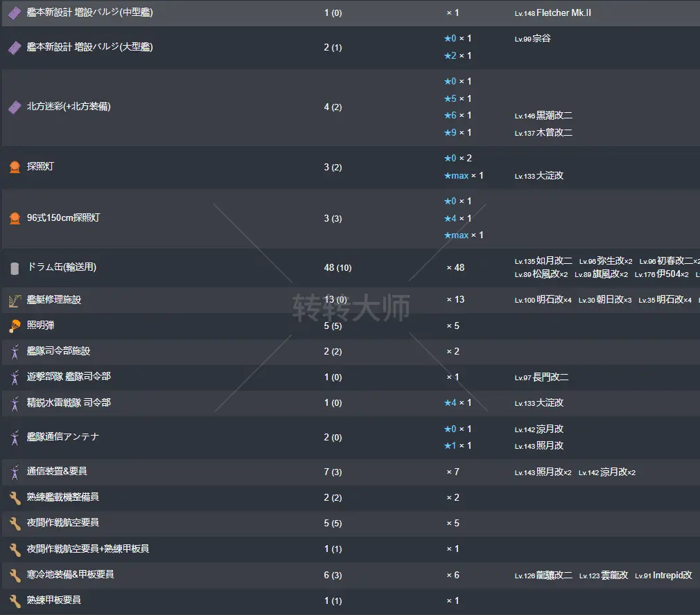This screenshot has height=615, width=700.
Task: Click 黒潮改二 in the 北方迷彩 row
Action: point(554,116)
